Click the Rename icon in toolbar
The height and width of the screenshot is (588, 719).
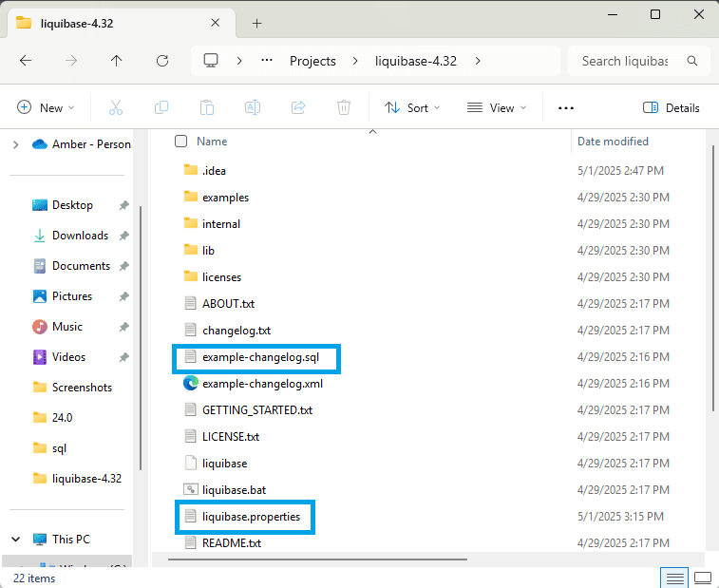point(253,108)
